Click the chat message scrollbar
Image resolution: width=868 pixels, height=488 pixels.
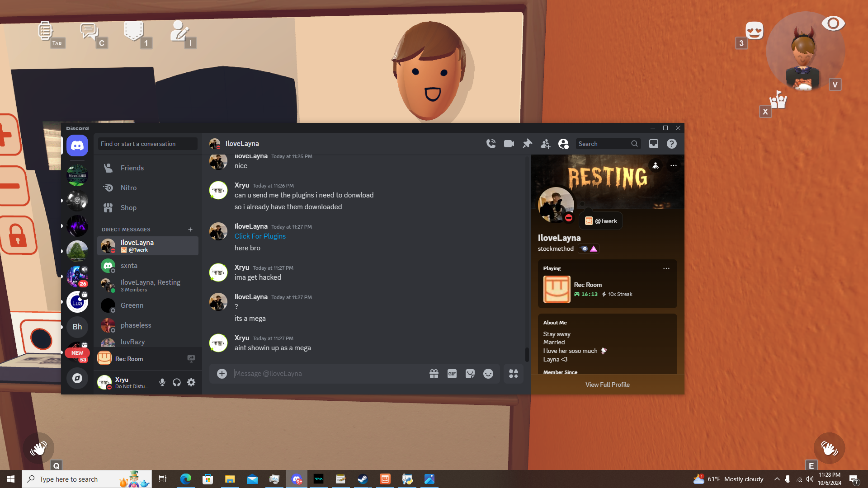(527, 355)
